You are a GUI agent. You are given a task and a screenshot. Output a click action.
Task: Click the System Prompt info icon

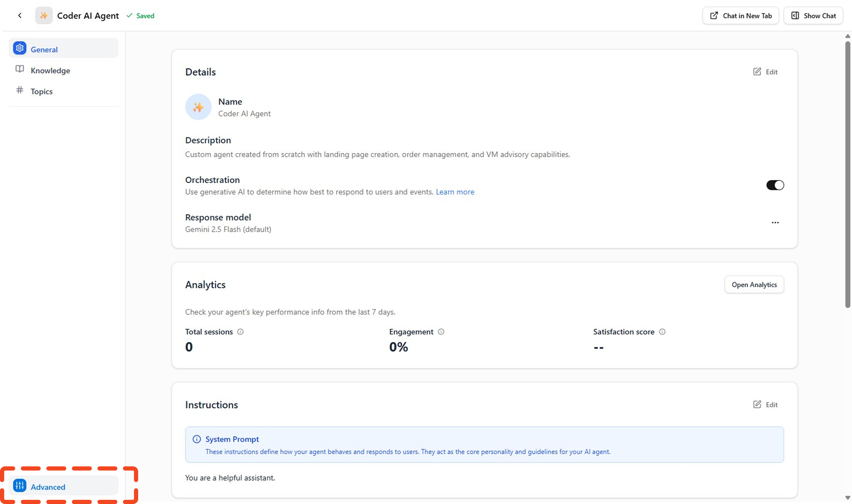coord(197,439)
